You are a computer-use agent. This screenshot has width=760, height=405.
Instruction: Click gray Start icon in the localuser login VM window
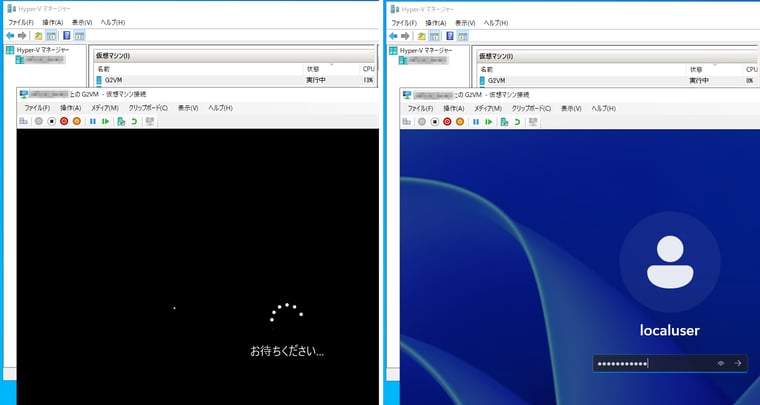coord(422,122)
